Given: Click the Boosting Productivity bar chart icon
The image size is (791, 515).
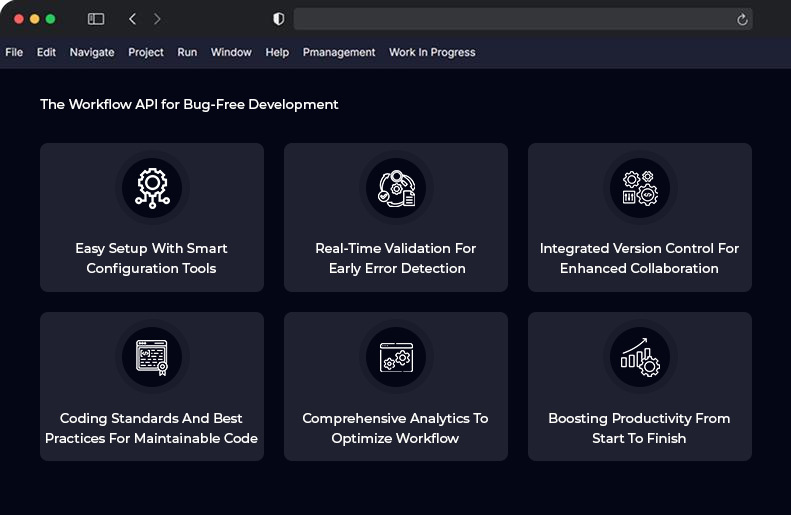Looking at the screenshot, I should pos(640,357).
